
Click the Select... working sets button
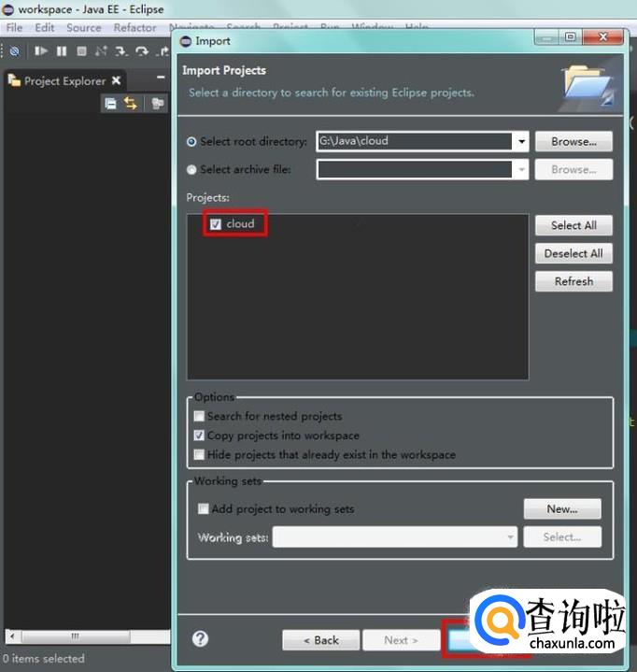pos(562,537)
